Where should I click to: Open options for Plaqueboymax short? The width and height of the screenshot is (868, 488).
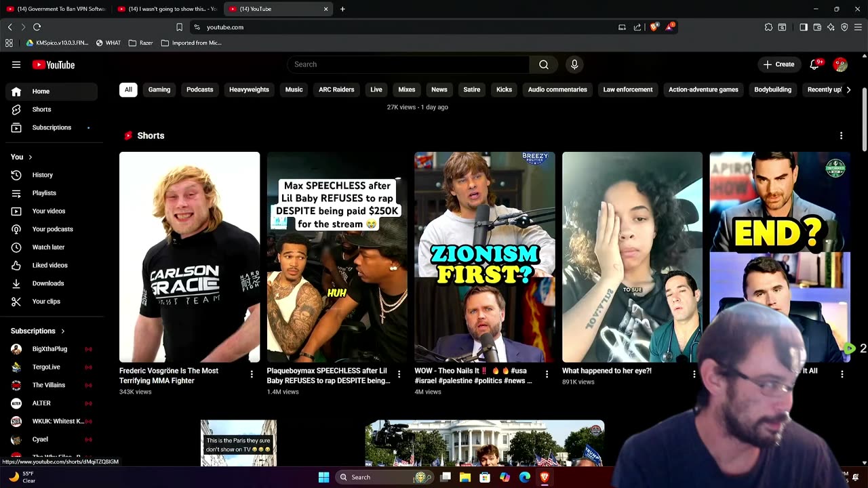(399, 374)
